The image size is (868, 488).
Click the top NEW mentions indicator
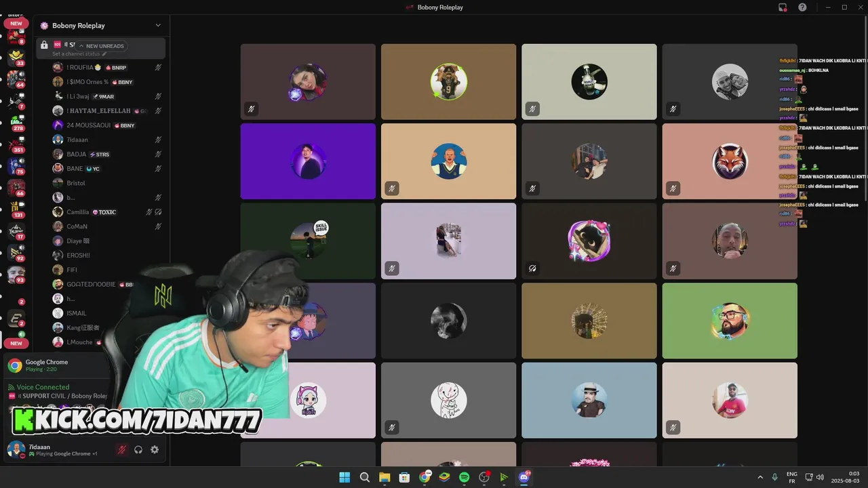coord(16,24)
